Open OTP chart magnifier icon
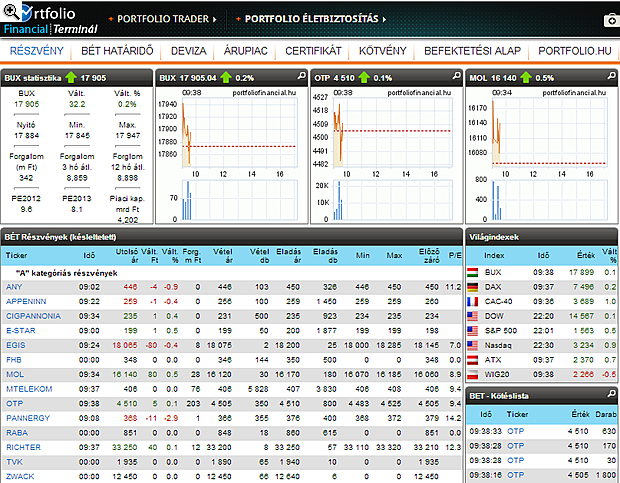Viewport: 620px width, 483px height. [456, 75]
